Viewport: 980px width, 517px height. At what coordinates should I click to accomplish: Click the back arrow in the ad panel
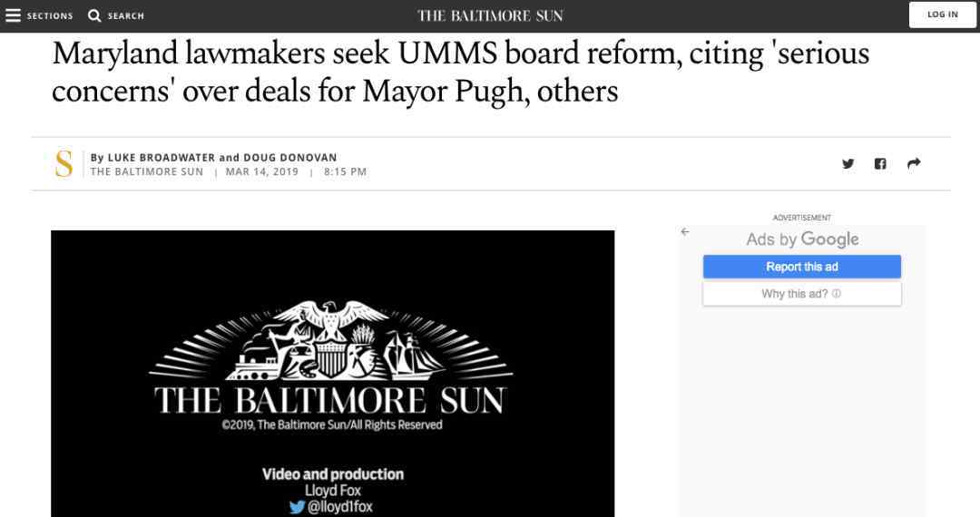click(x=685, y=231)
